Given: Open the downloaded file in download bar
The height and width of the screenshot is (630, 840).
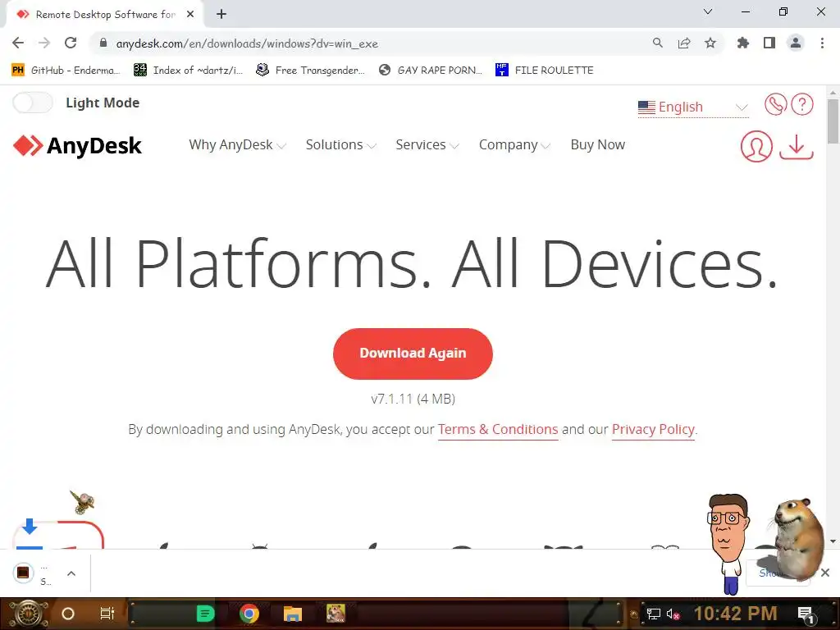Looking at the screenshot, I should 33,573.
